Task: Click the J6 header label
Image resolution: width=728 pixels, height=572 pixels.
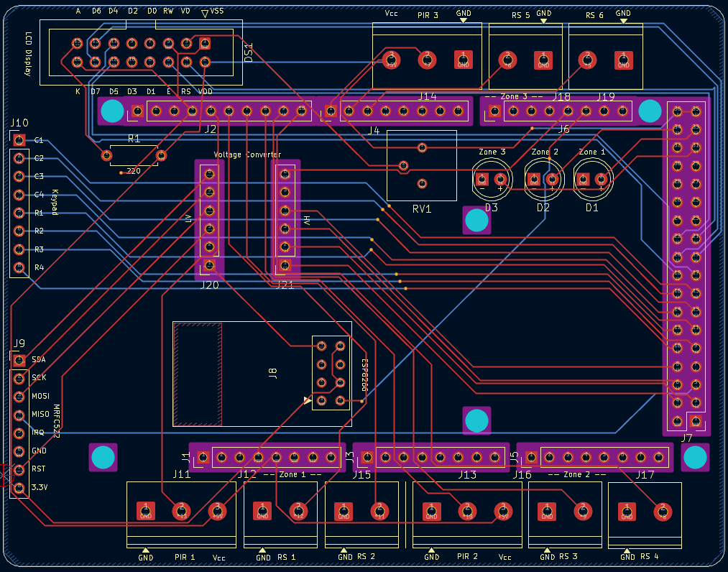Action: (563, 129)
